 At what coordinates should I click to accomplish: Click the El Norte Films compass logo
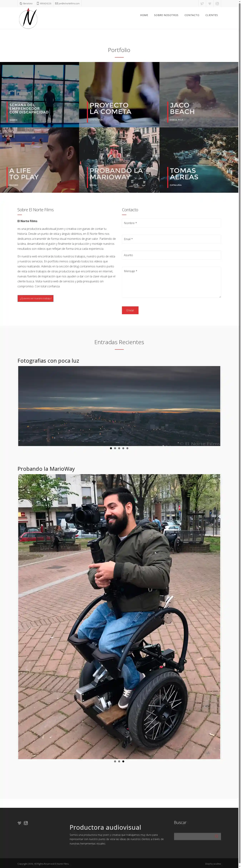click(28, 19)
